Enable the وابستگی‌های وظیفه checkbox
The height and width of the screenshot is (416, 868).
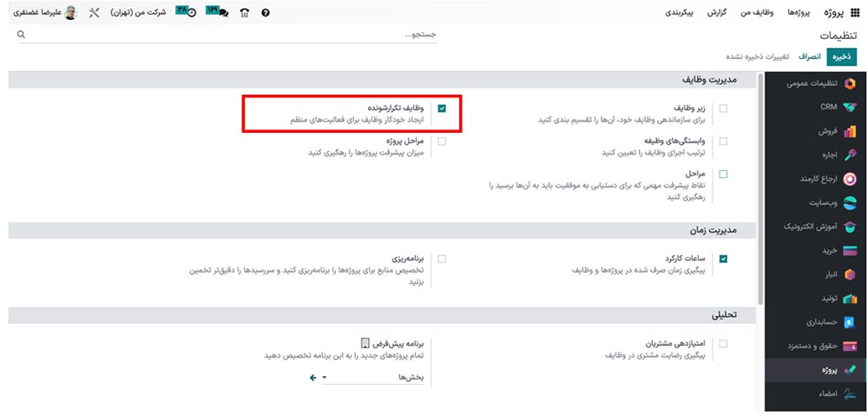tap(723, 142)
